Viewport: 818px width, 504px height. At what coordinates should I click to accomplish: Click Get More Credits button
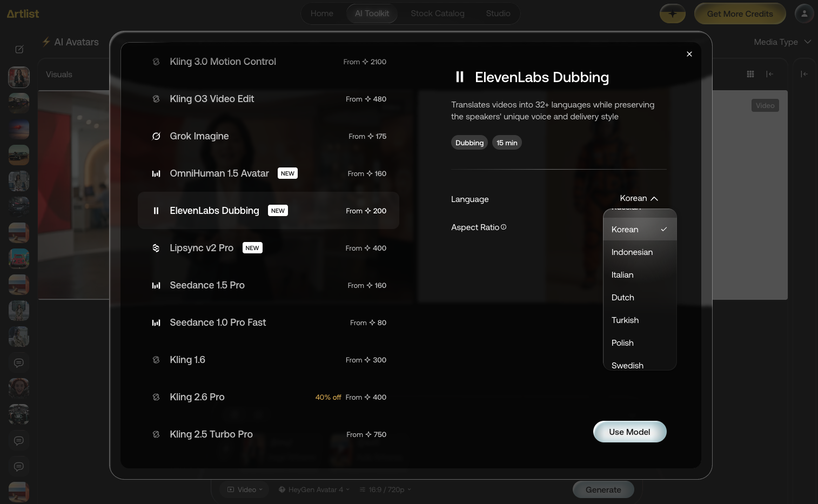click(740, 14)
